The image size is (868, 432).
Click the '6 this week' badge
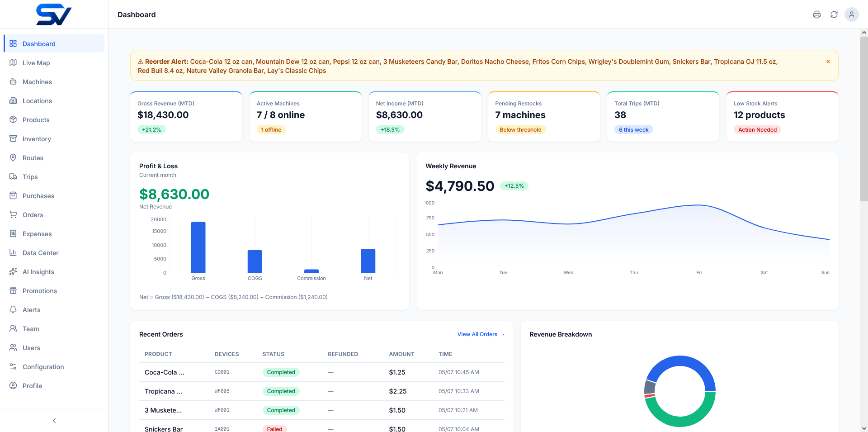click(x=633, y=130)
